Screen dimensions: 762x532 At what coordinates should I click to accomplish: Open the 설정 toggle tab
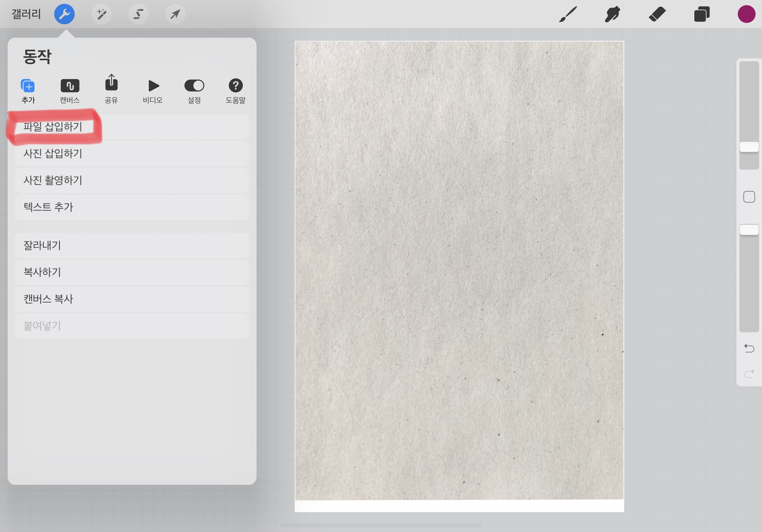click(194, 91)
